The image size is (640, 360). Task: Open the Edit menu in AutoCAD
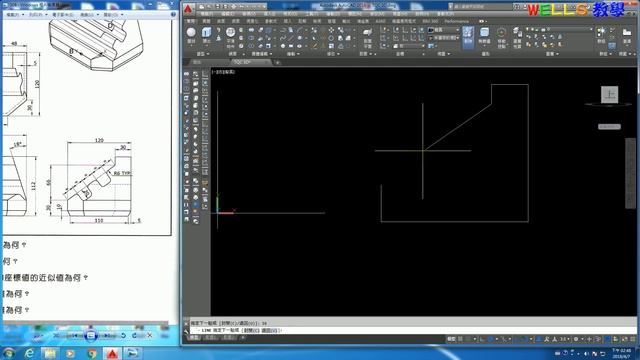[x=228, y=14]
